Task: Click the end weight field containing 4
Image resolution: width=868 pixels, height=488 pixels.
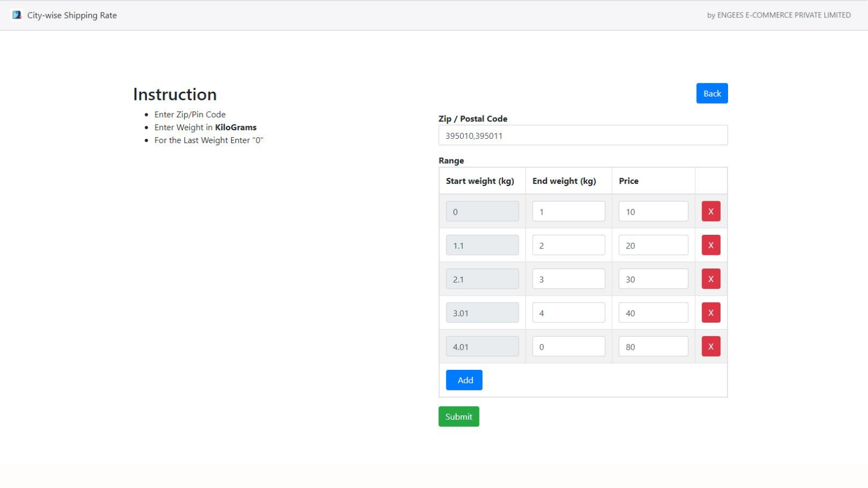Action: pyautogui.click(x=568, y=313)
